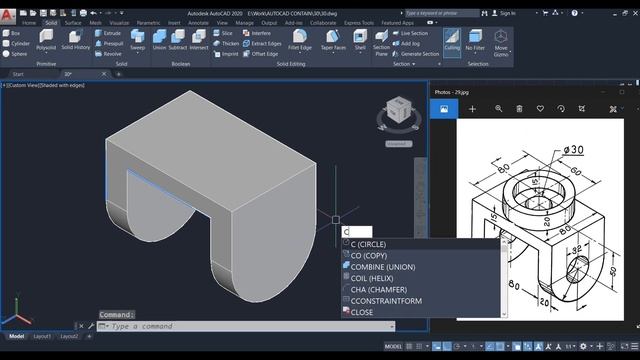Click the Photos window zoom icon
The height and width of the screenshot is (360, 640).
pyautogui.click(x=498, y=109)
